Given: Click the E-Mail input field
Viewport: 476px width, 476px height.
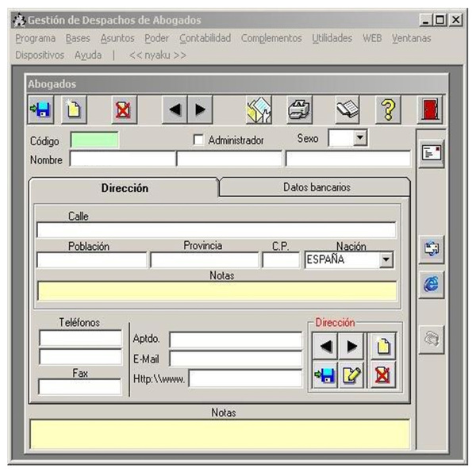Looking at the screenshot, I should point(236,359).
